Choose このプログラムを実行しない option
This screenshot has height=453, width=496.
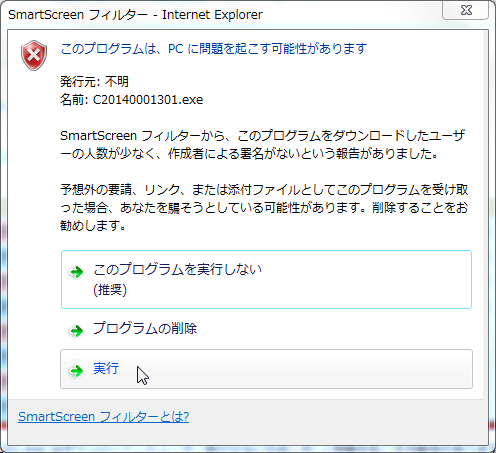[266, 279]
